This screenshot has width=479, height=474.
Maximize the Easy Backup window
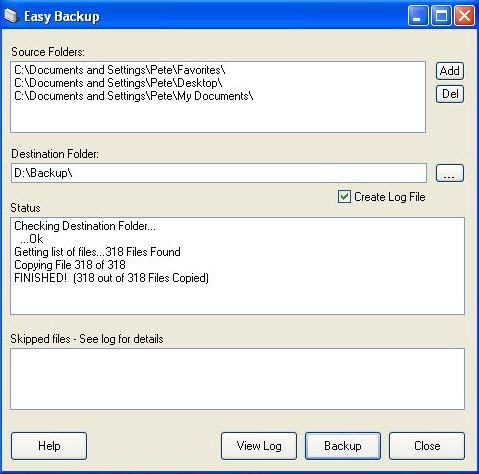tap(441, 16)
